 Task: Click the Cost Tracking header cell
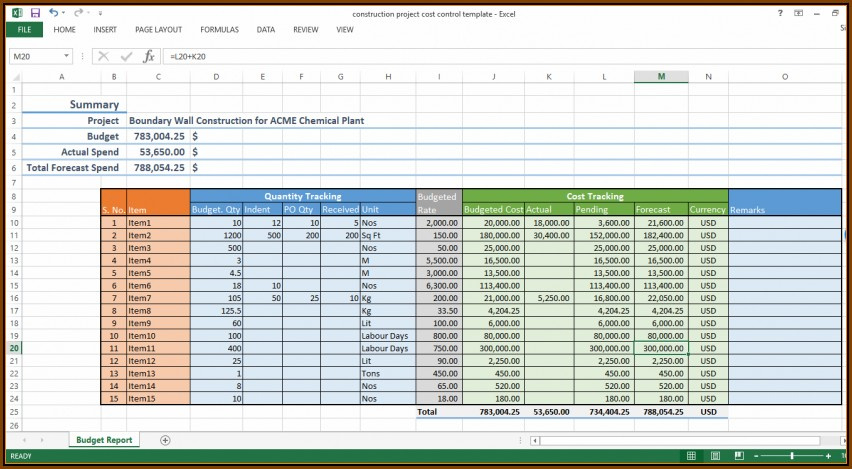pyautogui.click(x=595, y=196)
